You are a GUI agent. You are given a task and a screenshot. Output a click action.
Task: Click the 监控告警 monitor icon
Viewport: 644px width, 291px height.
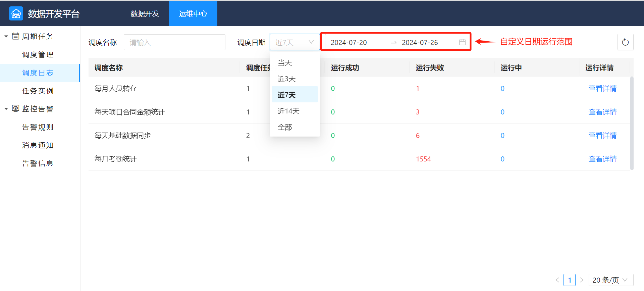coord(15,108)
